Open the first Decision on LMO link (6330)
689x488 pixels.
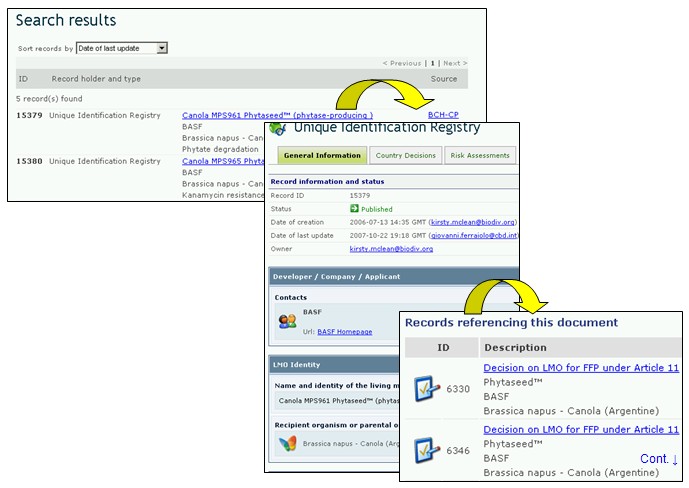pos(581,368)
